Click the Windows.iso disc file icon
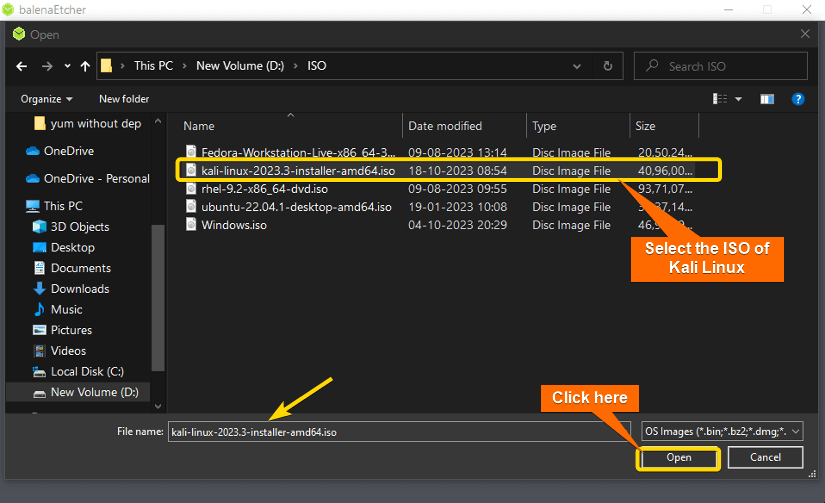This screenshot has width=825, height=503. click(192, 224)
